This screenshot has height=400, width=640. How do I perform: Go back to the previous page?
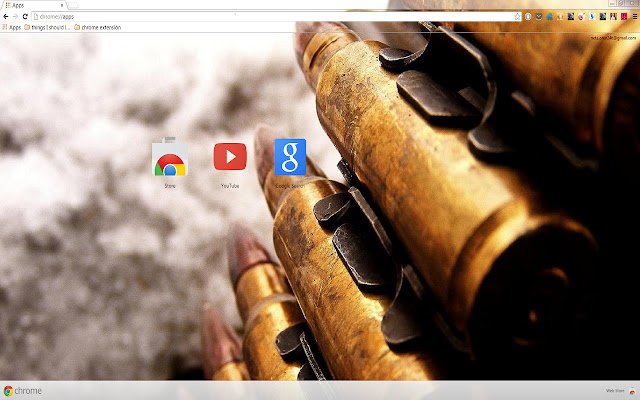6,16
